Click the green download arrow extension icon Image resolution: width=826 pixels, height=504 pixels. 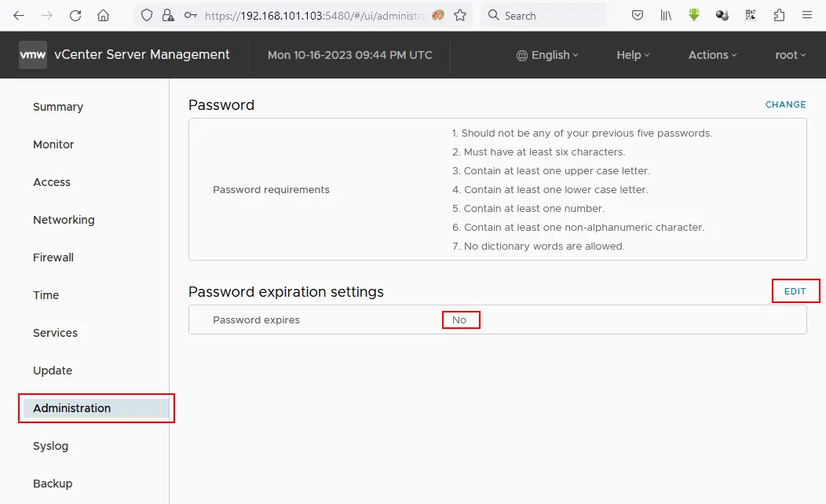(x=694, y=15)
